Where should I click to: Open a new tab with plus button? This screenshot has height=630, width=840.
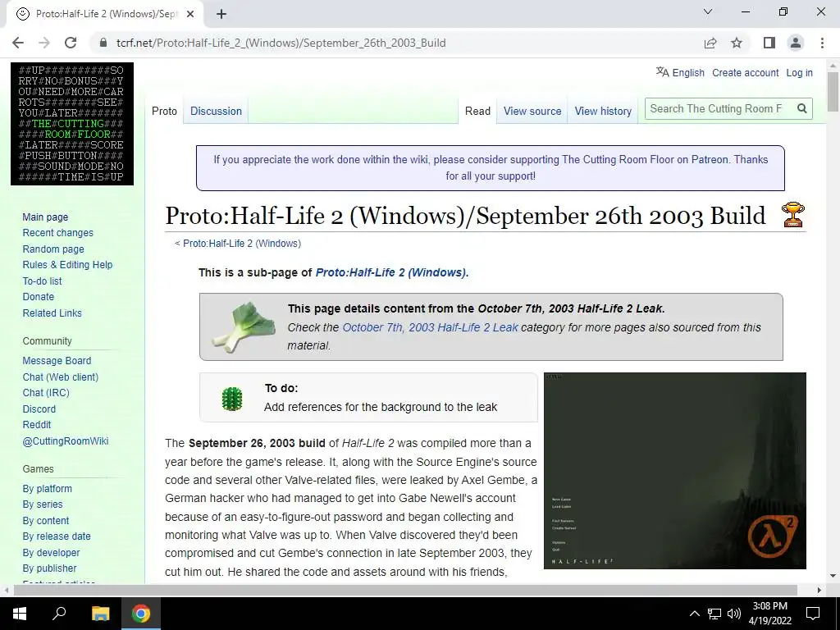[x=221, y=14]
